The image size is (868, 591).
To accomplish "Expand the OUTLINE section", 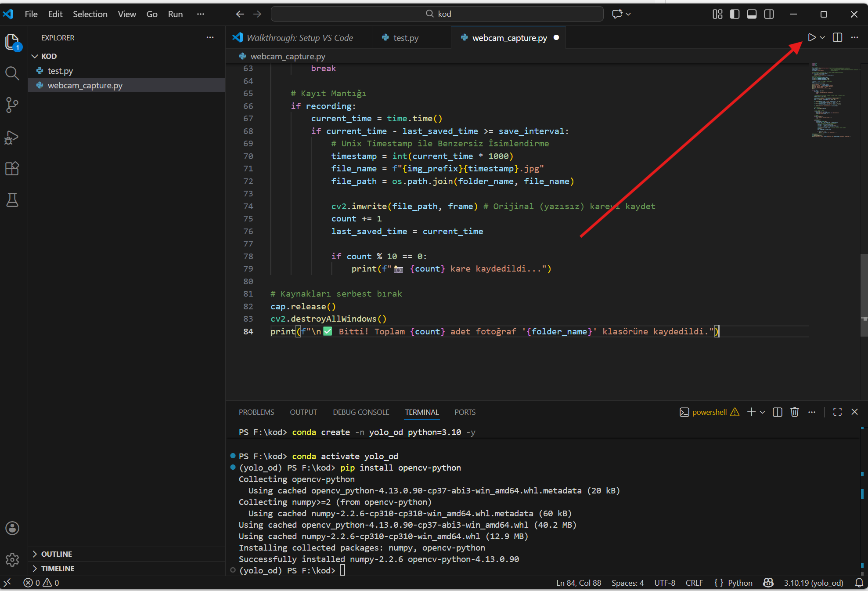I will [x=56, y=554].
